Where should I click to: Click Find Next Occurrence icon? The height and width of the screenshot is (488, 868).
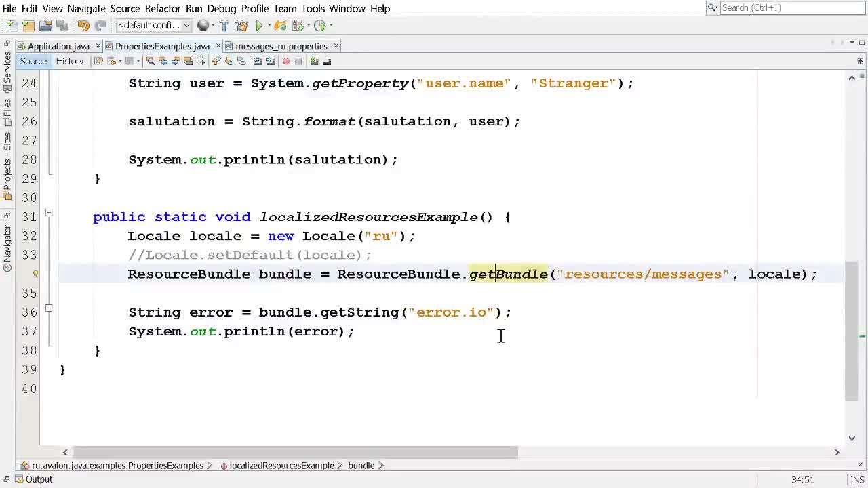click(176, 61)
